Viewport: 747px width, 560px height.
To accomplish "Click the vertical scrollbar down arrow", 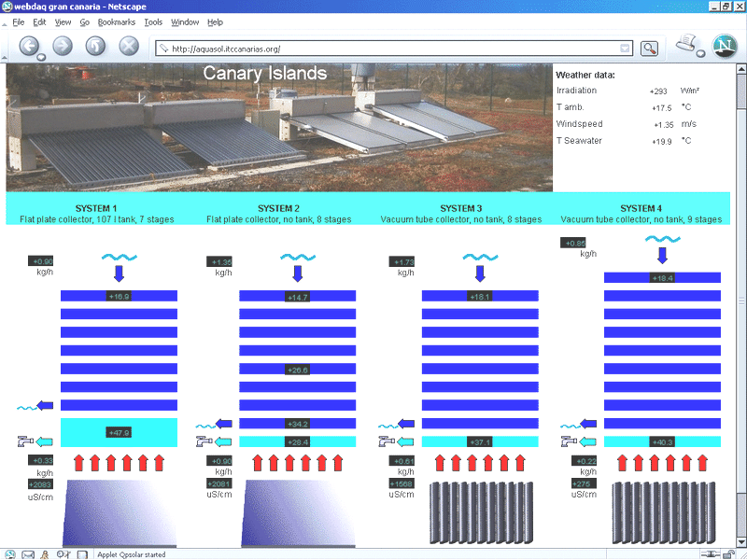I will tap(740, 539).
